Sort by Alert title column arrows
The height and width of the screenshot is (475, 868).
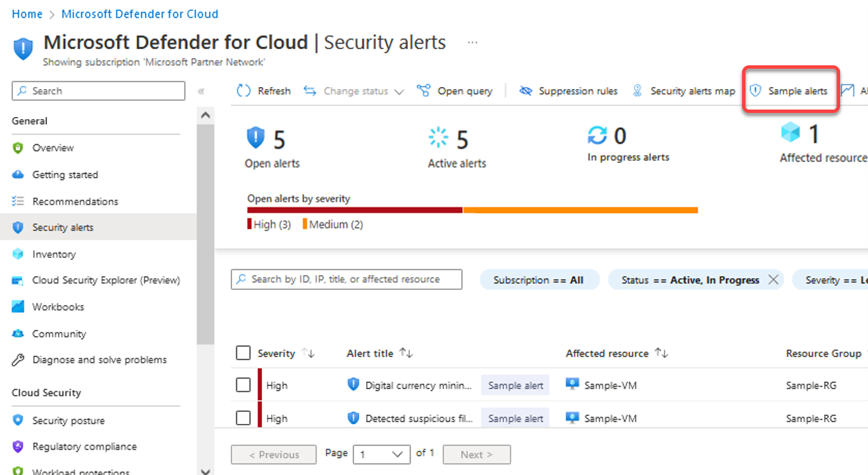pyautogui.click(x=406, y=353)
